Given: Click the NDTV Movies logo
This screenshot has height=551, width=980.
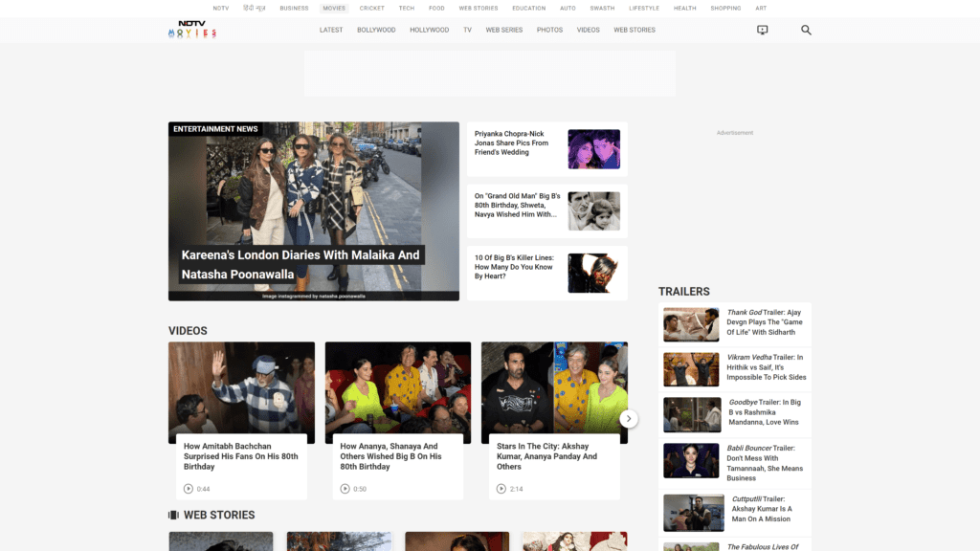Looking at the screenshot, I should click(x=191, y=30).
